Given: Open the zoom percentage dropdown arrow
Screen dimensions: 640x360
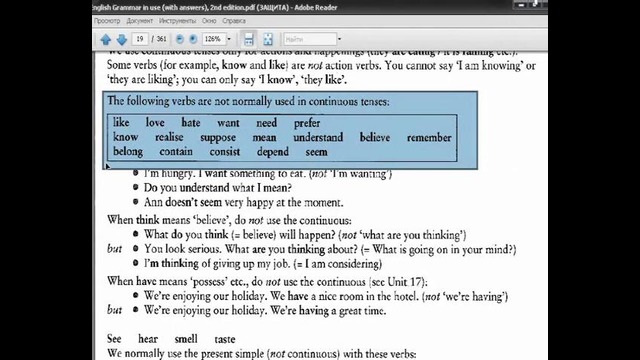Looking at the screenshot, I should pos(229,39).
